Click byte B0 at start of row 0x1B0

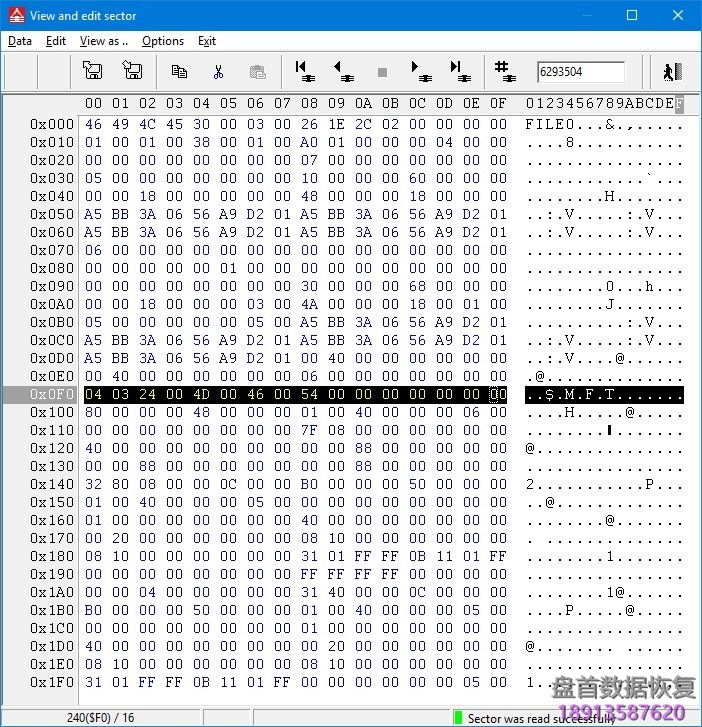click(x=93, y=610)
